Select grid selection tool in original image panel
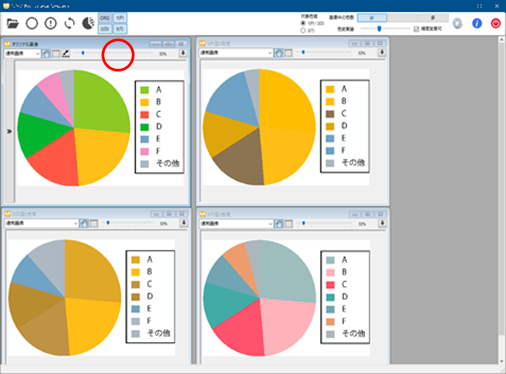This screenshot has width=506, height=374. [x=56, y=53]
